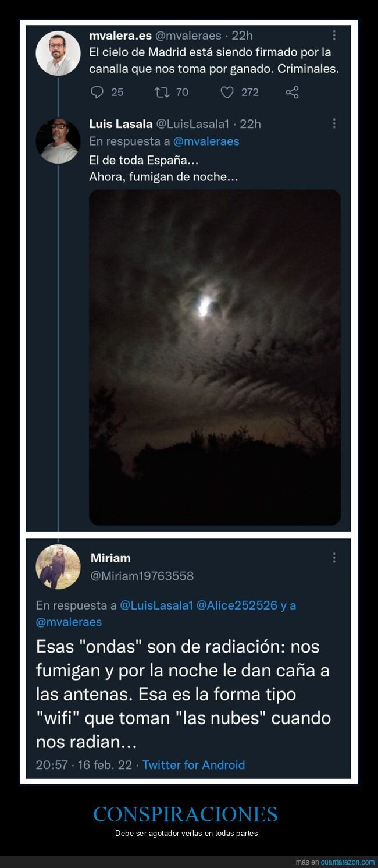Click the @LuisLasala1 mention link

click(x=156, y=605)
